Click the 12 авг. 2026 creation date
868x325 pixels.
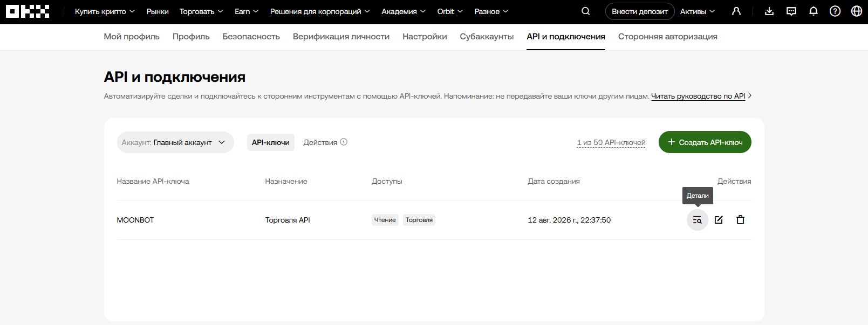pyautogui.click(x=569, y=220)
